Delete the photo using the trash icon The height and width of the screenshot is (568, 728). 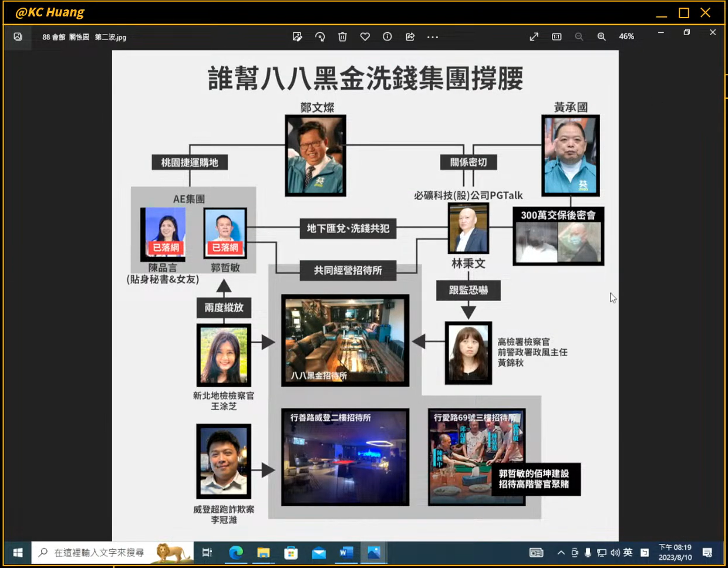coord(342,37)
